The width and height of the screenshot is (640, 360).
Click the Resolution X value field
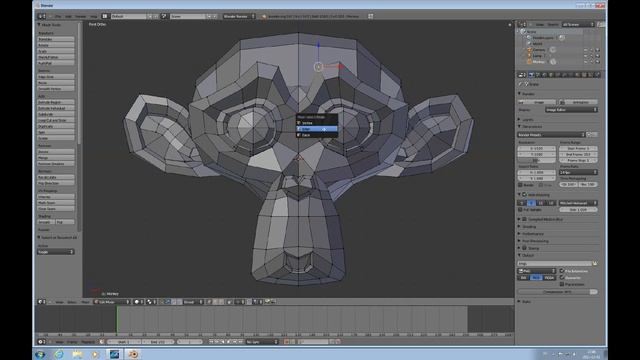pyautogui.click(x=536, y=149)
